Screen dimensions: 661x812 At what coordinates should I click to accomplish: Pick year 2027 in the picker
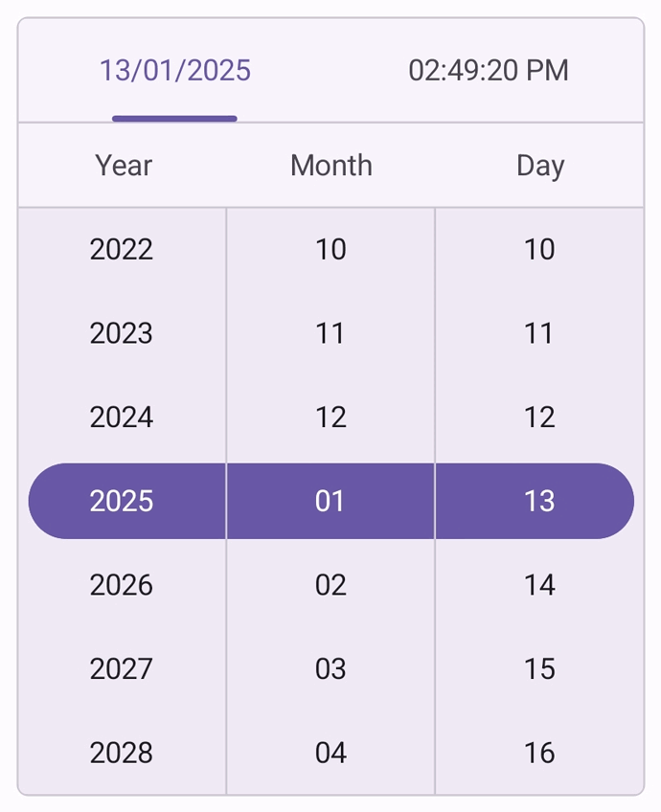point(122,668)
